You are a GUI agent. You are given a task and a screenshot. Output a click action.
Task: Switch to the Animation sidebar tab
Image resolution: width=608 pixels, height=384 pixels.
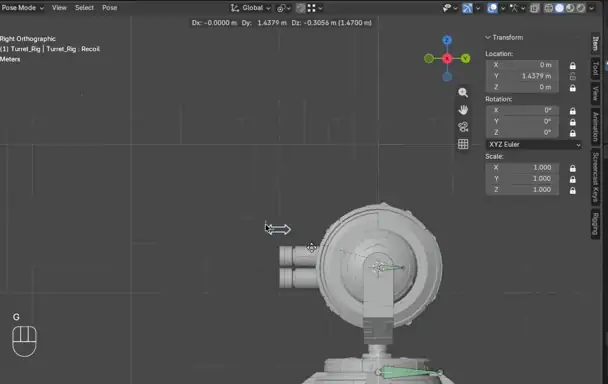(x=596, y=126)
